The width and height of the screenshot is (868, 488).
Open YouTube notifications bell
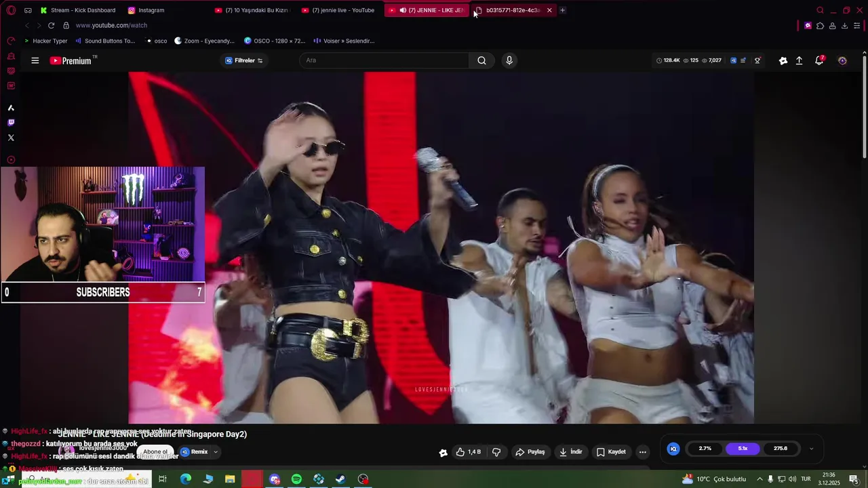coord(819,60)
